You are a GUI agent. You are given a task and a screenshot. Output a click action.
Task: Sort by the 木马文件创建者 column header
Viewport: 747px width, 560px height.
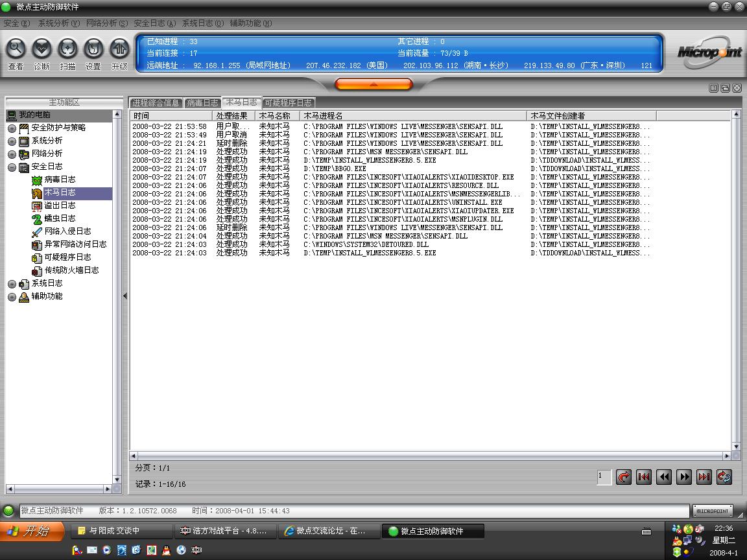591,116
